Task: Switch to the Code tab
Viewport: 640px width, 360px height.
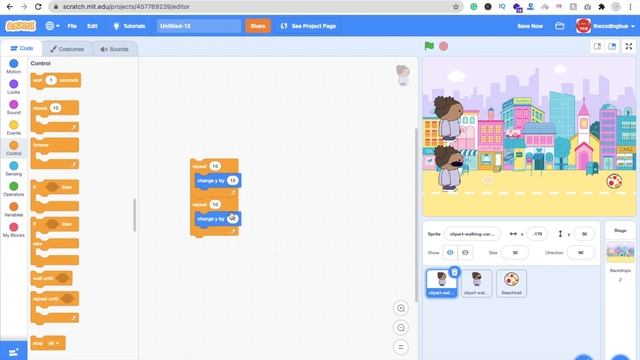Action: 22,48
